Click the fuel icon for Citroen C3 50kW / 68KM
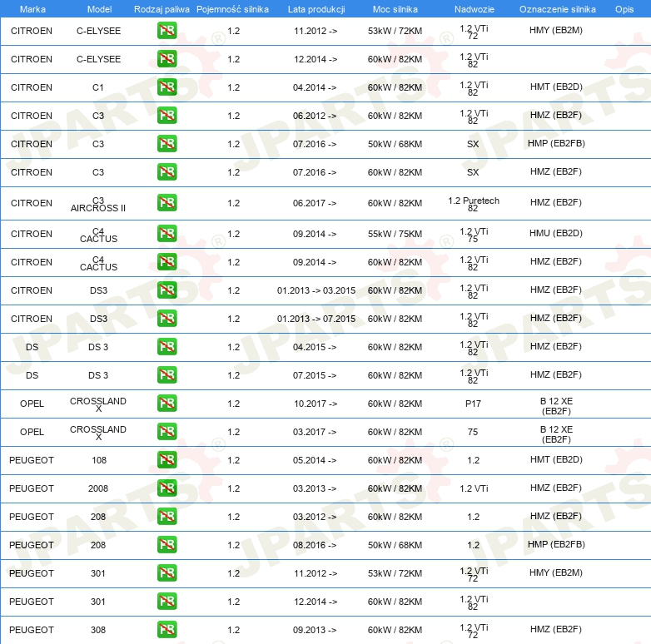The width and height of the screenshot is (651, 644). click(166, 144)
